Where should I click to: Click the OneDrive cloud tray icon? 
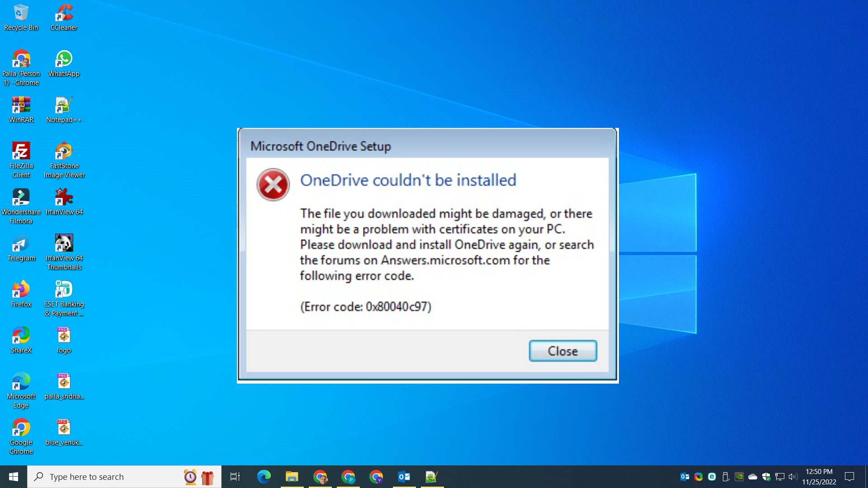753,477
